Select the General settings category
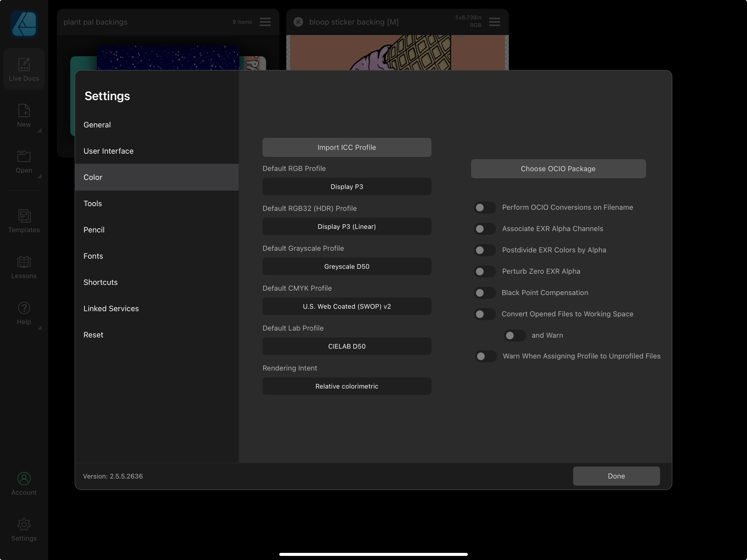The width and height of the screenshot is (747, 560). click(x=157, y=125)
